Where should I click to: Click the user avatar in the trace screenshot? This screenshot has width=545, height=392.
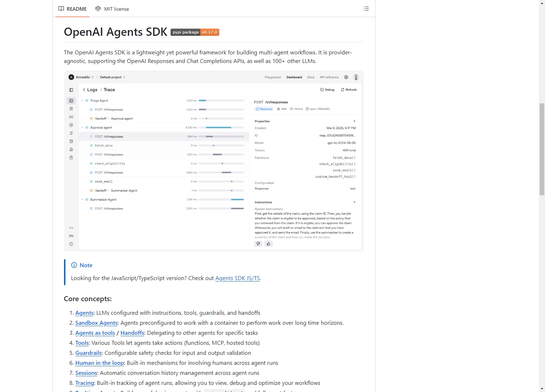(356, 77)
